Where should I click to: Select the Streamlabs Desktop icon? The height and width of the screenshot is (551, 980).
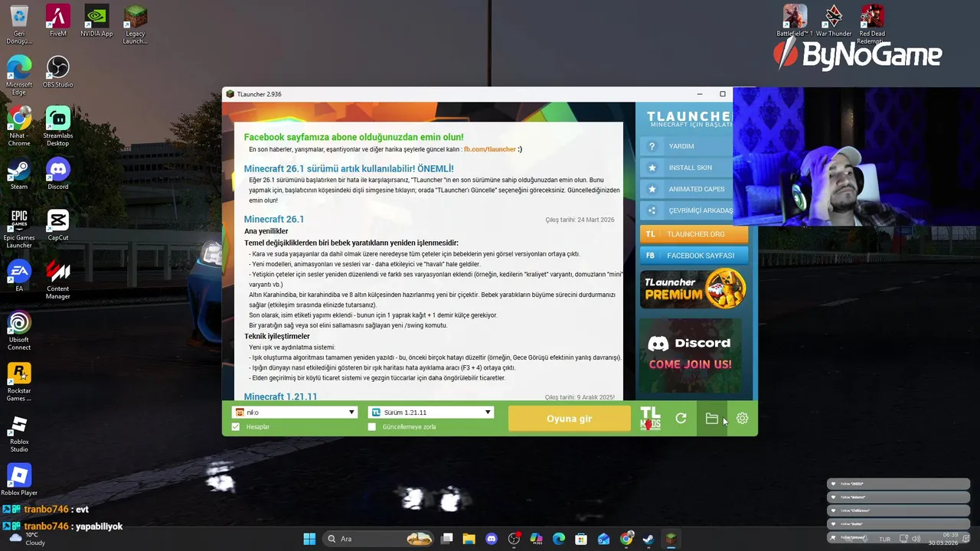58,127
